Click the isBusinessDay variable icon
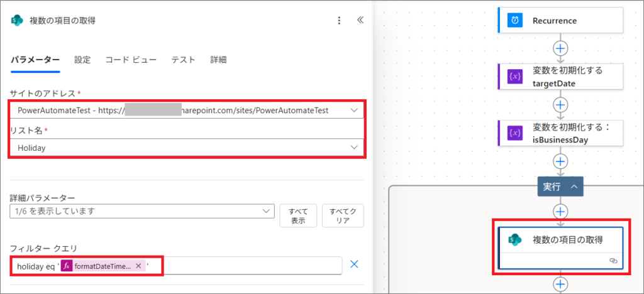 point(515,133)
